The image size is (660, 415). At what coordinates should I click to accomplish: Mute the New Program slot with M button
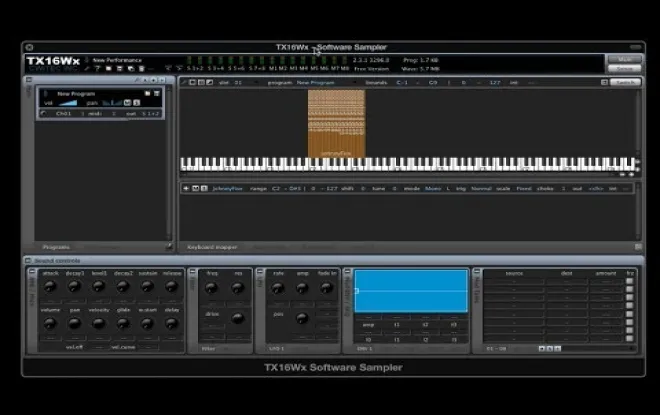tap(128, 103)
